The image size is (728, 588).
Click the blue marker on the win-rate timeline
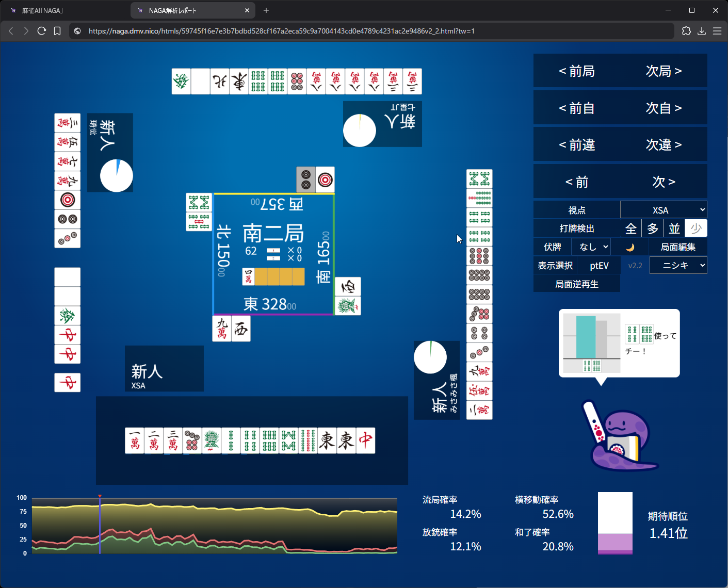100,525
